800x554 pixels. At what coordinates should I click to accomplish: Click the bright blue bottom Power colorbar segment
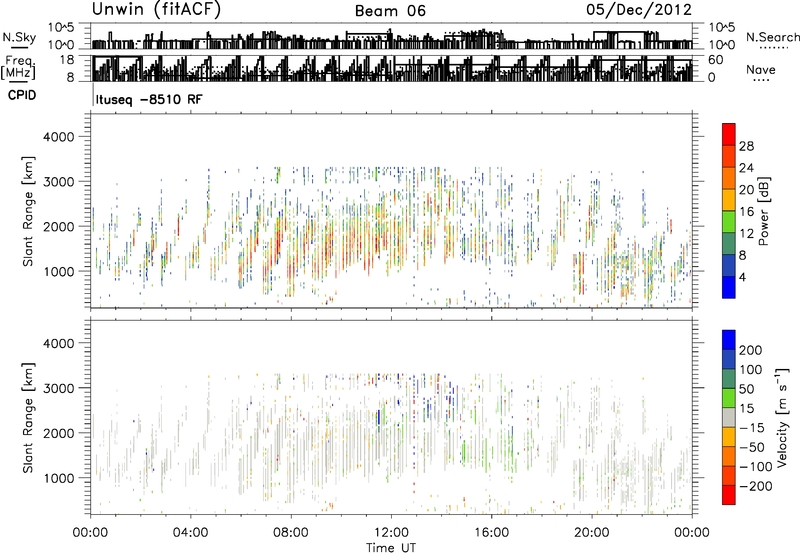coord(729,287)
